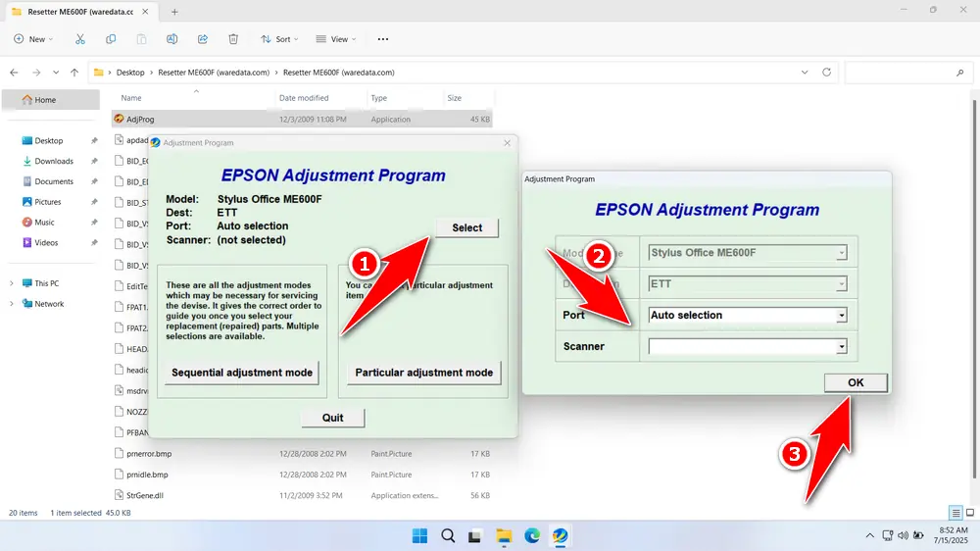Select Home in the navigation pane
This screenshot has width=980, height=551.
coord(51,99)
